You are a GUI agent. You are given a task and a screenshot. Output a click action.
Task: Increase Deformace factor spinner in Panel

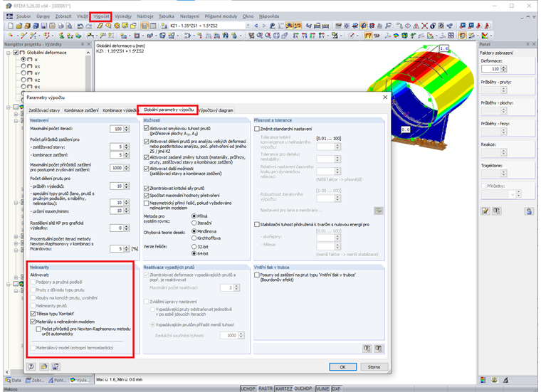point(504,67)
